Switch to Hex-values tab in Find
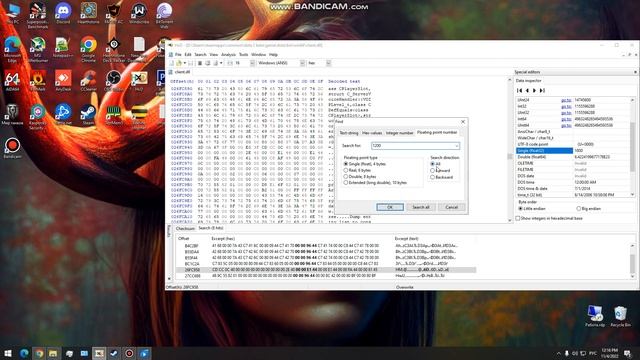The height and width of the screenshot is (360, 640). coord(372,133)
